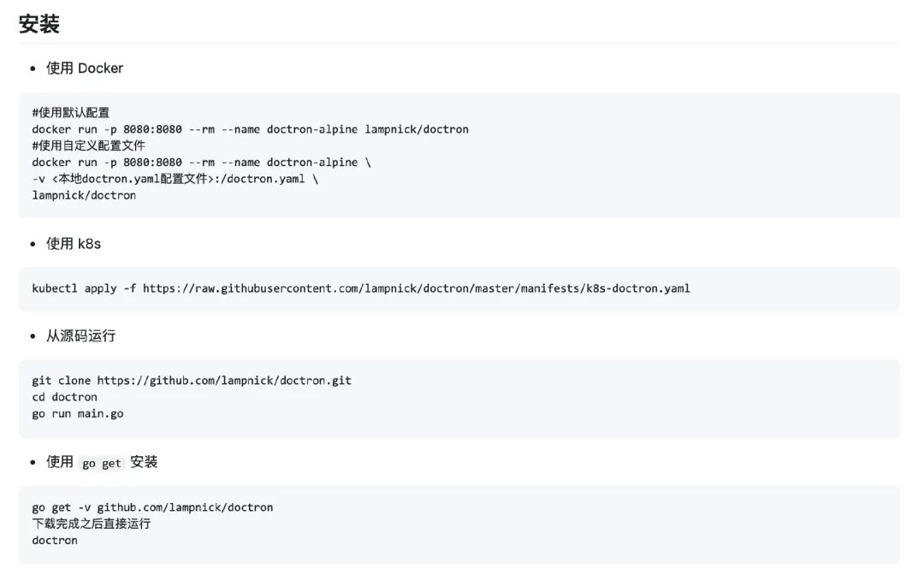Click the go run main.go line
Screen dimensions: 924x575
click(78, 413)
